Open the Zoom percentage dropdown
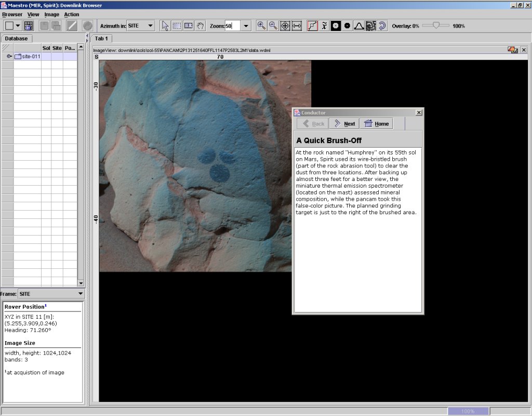The height and width of the screenshot is (416, 532). pyautogui.click(x=246, y=25)
